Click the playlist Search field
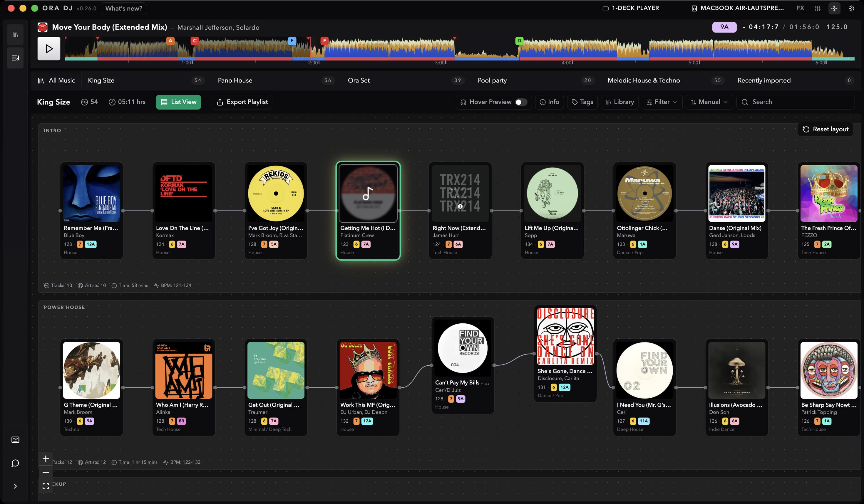The height and width of the screenshot is (504, 864). pos(796,102)
